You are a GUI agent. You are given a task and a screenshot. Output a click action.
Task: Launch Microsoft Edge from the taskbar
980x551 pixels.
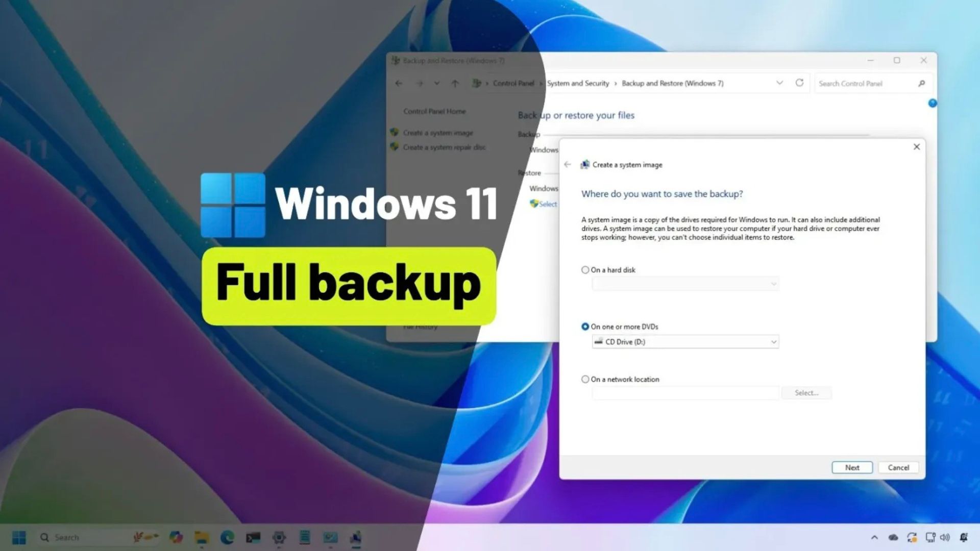tap(226, 537)
